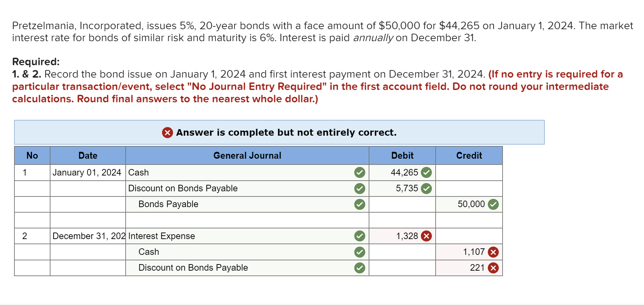The height and width of the screenshot is (305, 644).
Task: Click the red X beside the 1,107 credit
Action: [493, 252]
